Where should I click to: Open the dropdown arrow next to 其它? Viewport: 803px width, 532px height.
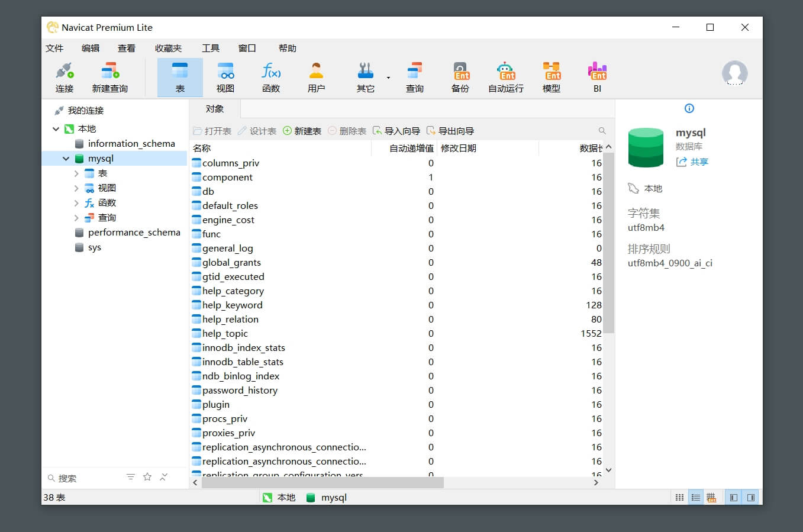(388, 78)
